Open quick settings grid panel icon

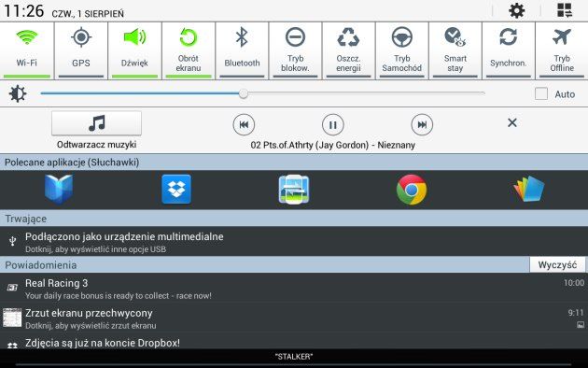[565, 10]
